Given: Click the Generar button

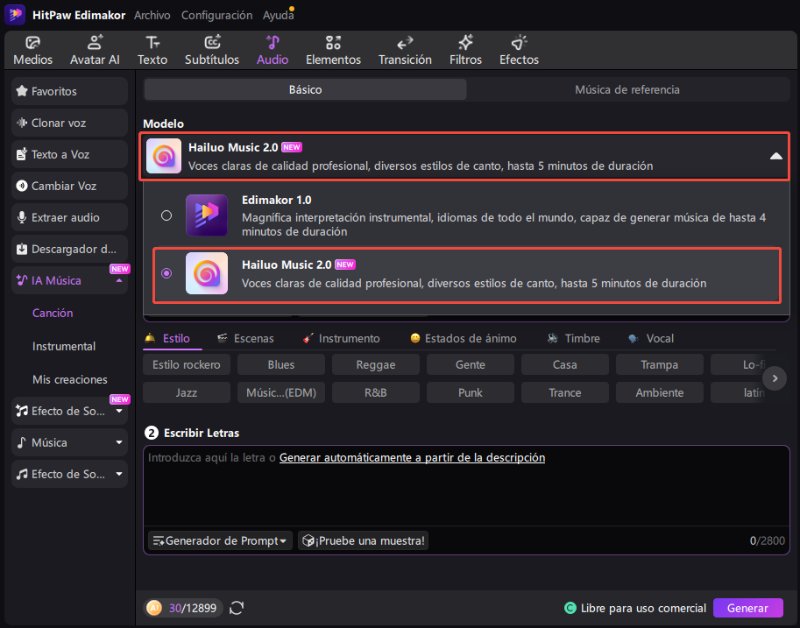Looking at the screenshot, I should [747, 607].
